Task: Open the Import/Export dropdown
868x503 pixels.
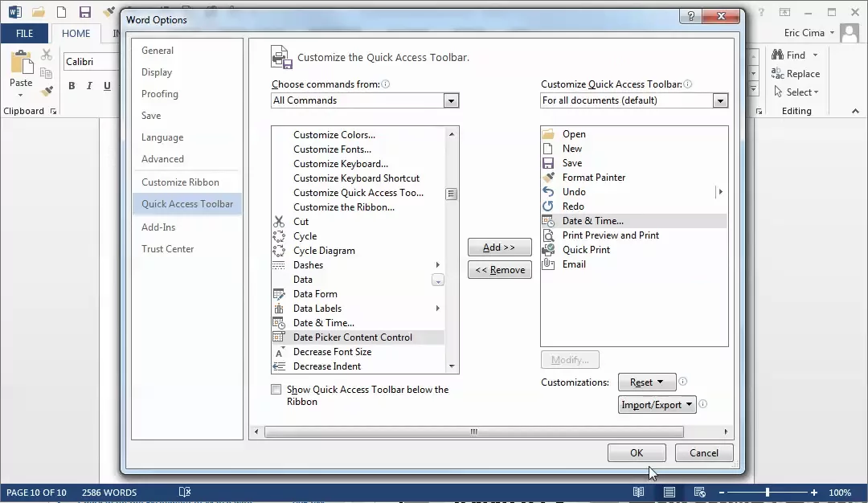Action: [x=657, y=404]
